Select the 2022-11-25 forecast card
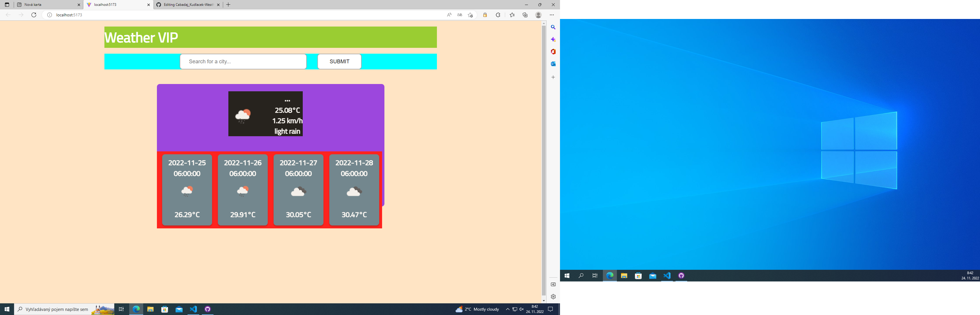 (187, 190)
